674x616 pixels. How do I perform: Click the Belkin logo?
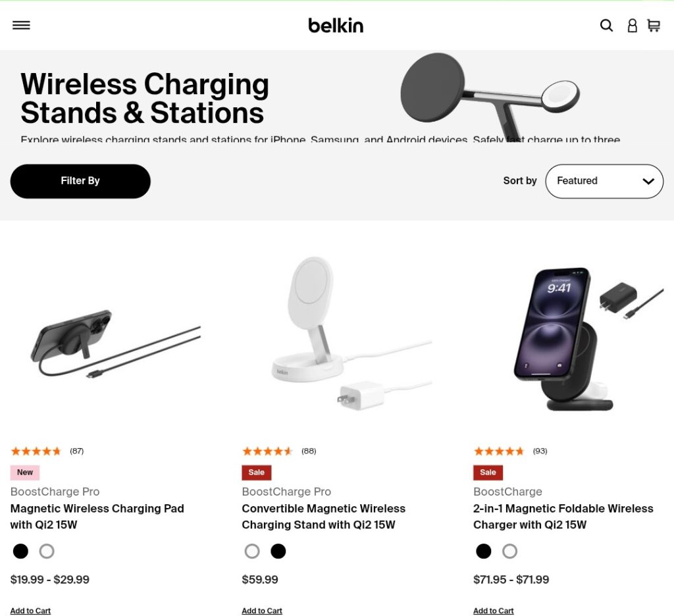pos(336,25)
